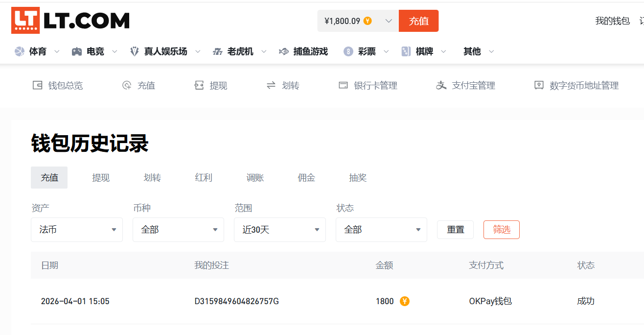Click the 重置 reset button
The image size is (644, 335).
click(455, 230)
